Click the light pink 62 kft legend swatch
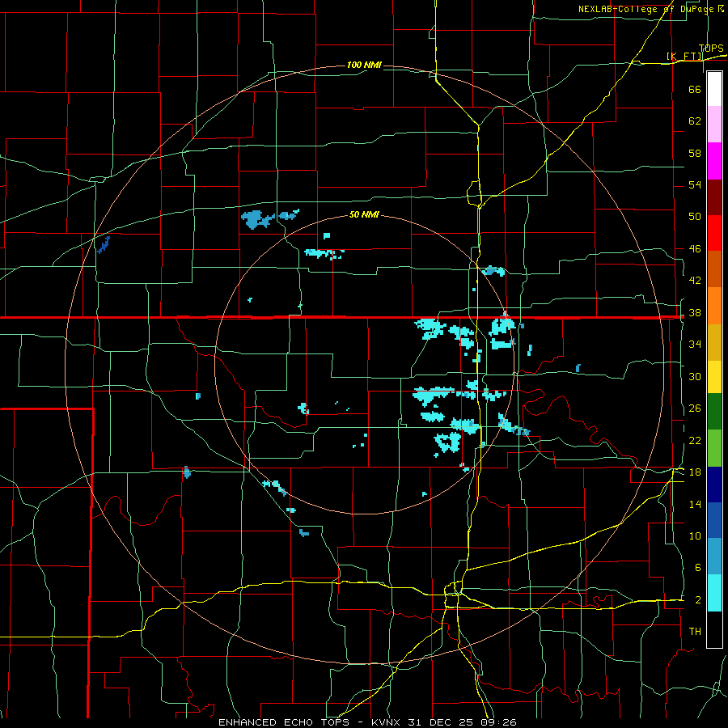Viewport: 728px width, 728px height. (714, 125)
